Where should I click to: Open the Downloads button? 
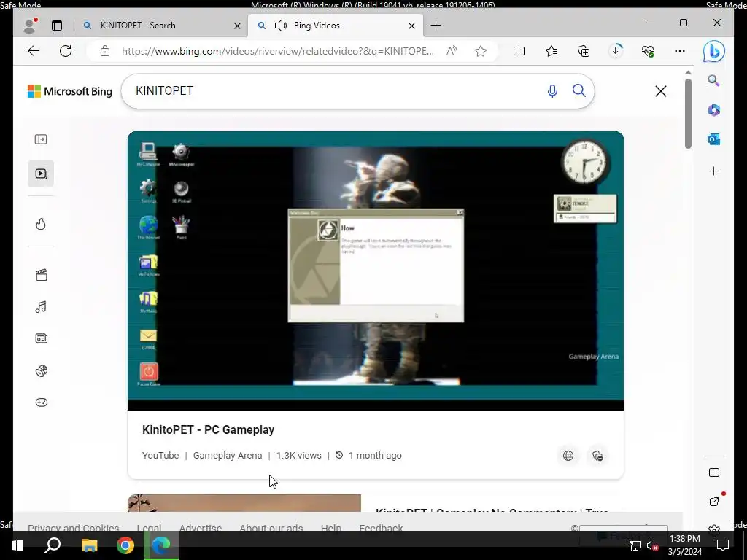tap(616, 51)
